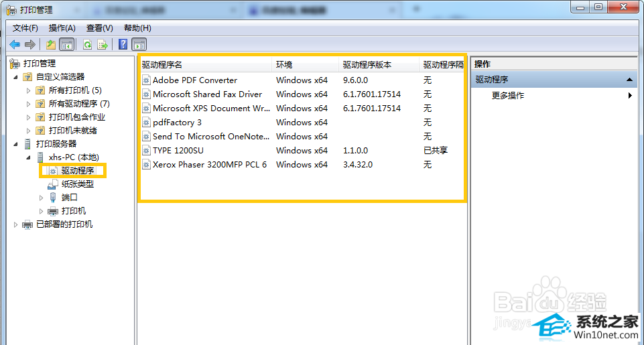Click the Export List toolbar icon
Viewport: 644px width, 345px height.
pyautogui.click(x=103, y=44)
